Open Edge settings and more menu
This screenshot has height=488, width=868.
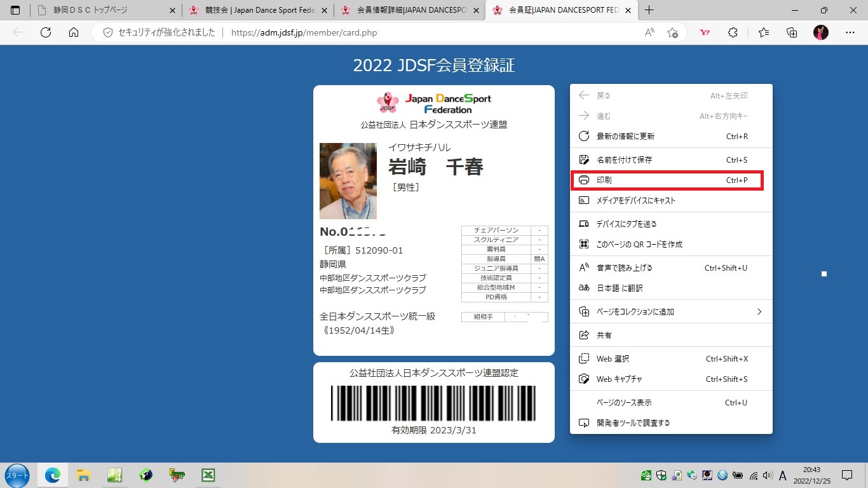(850, 32)
